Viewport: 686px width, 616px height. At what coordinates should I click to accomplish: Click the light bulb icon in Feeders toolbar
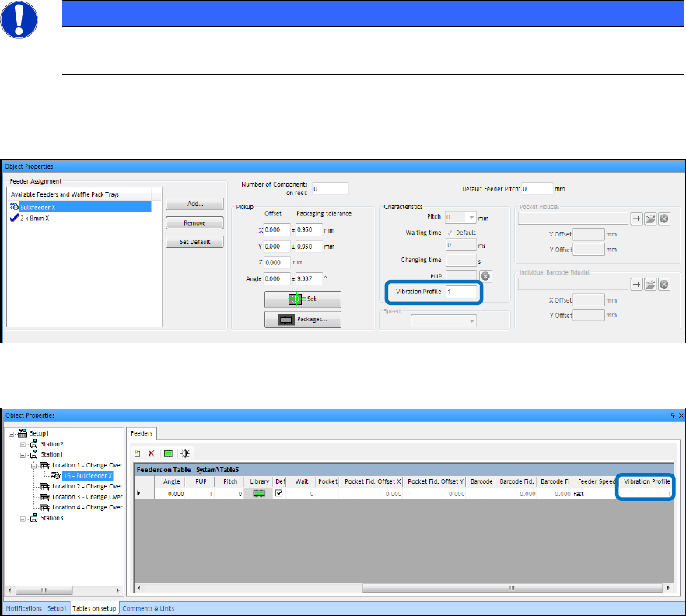coord(185,453)
